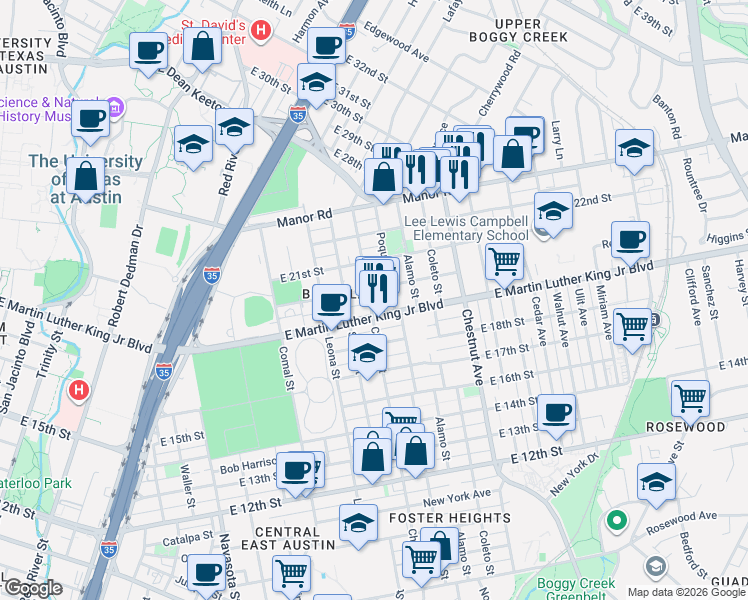Select the I-35 shield beside Catalpa St

[109, 549]
